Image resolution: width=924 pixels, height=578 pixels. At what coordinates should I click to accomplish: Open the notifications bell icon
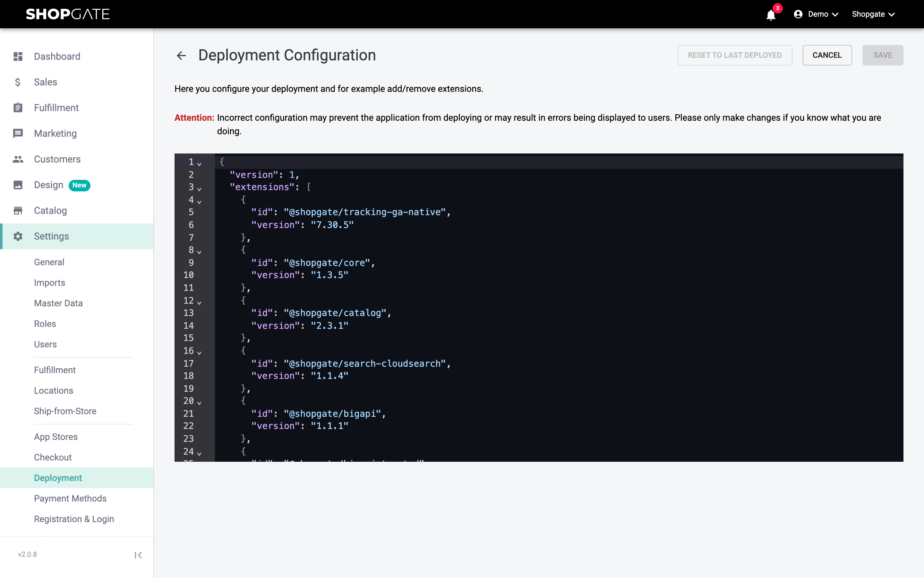pyautogui.click(x=771, y=15)
